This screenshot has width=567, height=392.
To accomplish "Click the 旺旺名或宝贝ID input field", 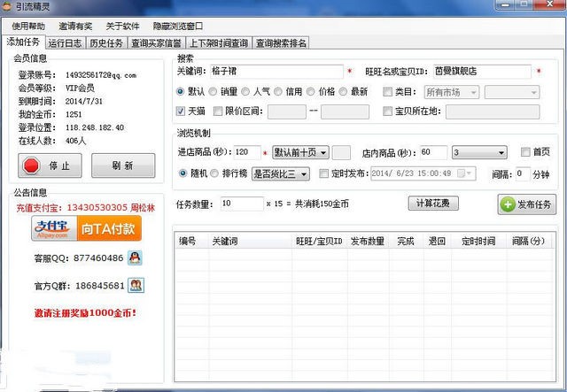I will point(482,71).
